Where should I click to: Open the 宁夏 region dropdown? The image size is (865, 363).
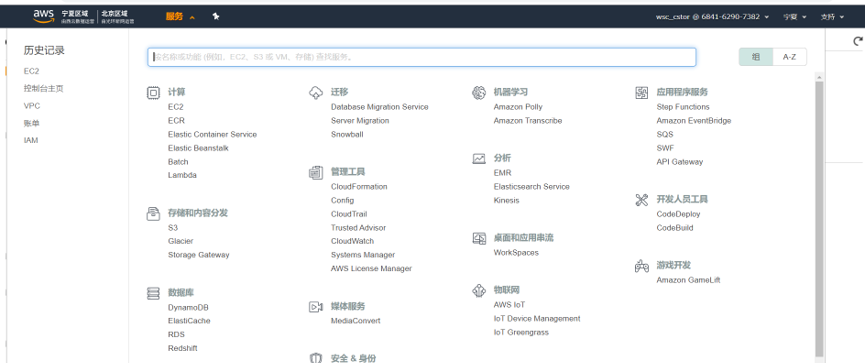click(x=794, y=17)
